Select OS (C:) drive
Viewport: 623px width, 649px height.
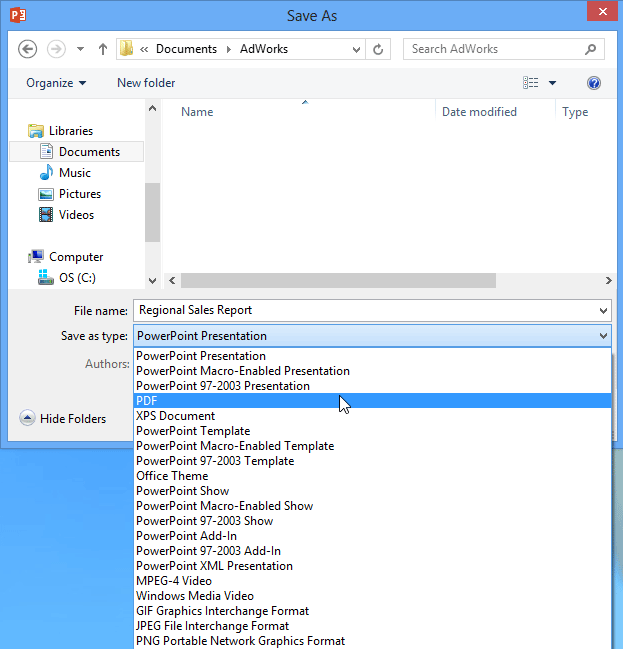77,277
